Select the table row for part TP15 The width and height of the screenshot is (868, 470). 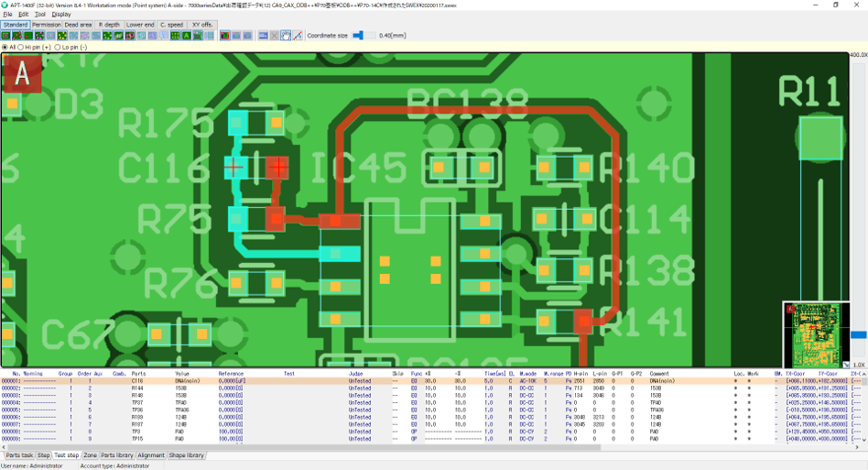432,439
